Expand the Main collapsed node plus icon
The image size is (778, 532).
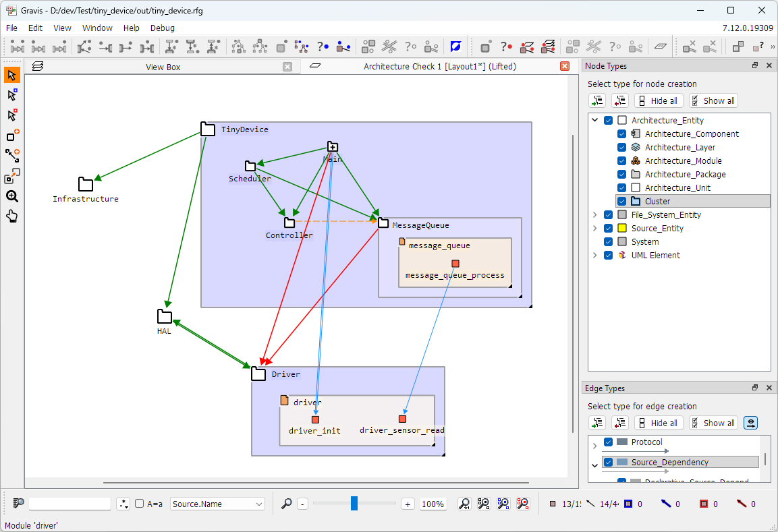tap(333, 147)
